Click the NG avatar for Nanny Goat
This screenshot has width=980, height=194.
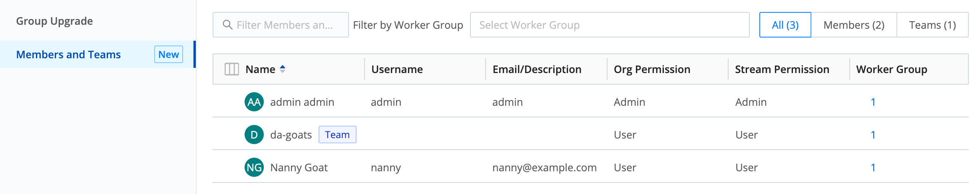coord(254,167)
